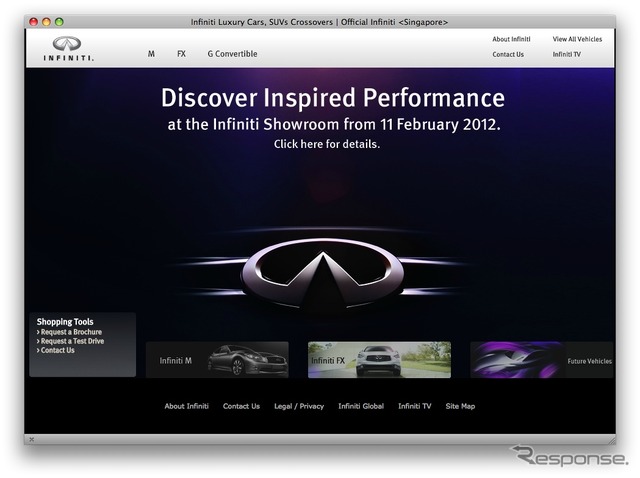Screen dimensions: 640x478
Task: Open the FX model menu
Action: (182, 54)
